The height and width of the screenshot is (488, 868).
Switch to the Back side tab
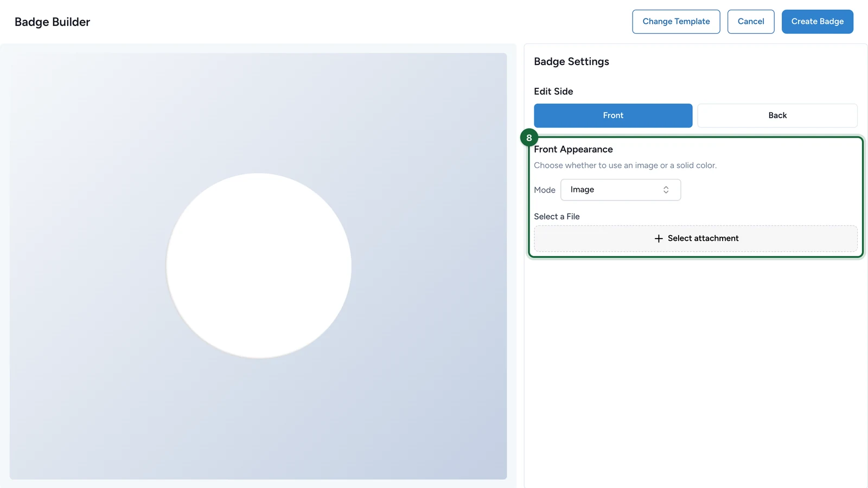point(777,115)
